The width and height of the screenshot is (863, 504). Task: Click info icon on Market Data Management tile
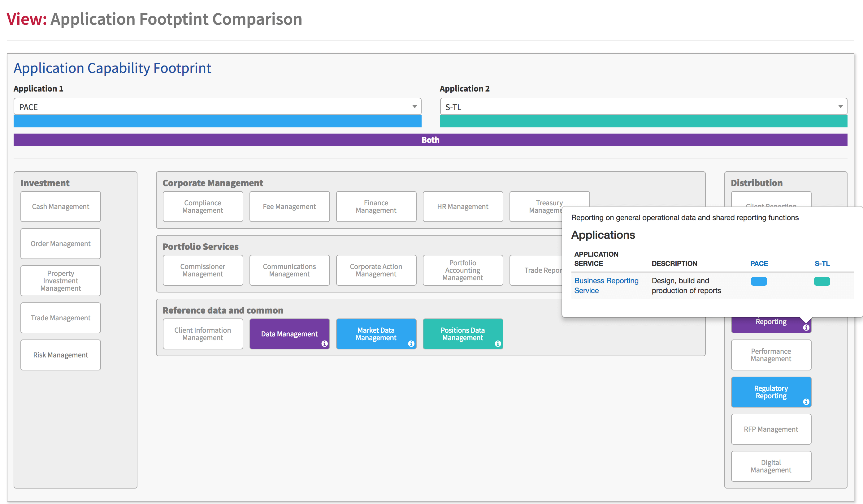(411, 344)
